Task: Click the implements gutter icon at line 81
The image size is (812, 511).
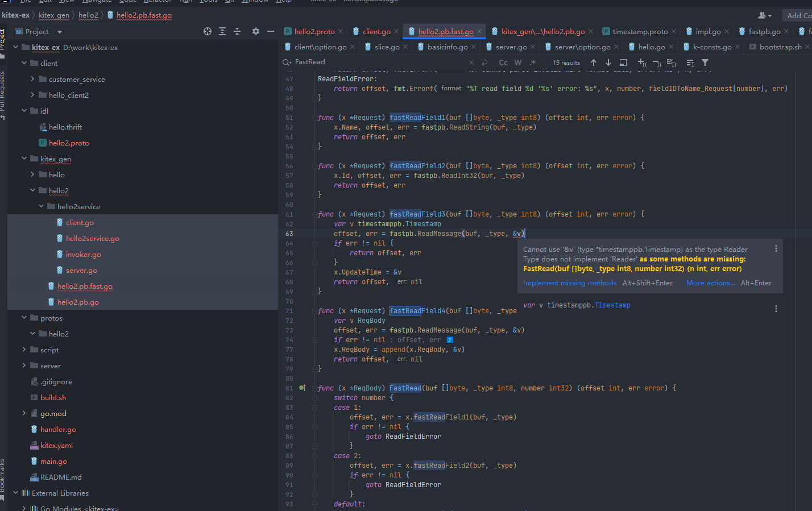Action: tap(303, 388)
